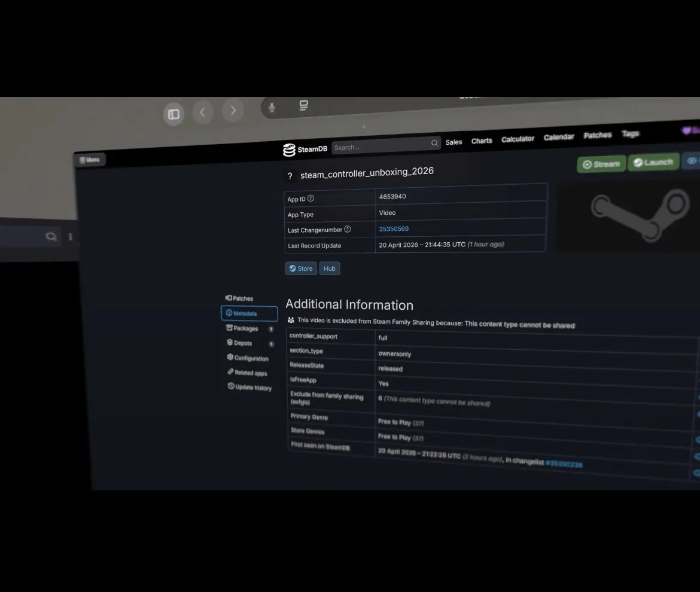Viewport: 700px width, 592px height.
Task: Click the IsFreeApp value Yes
Action: tap(383, 383)
